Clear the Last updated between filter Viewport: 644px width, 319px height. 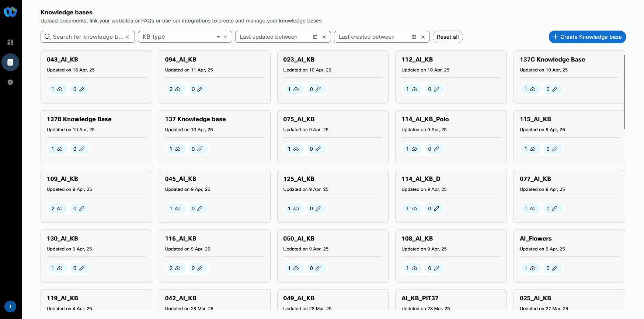click(324, 37)
